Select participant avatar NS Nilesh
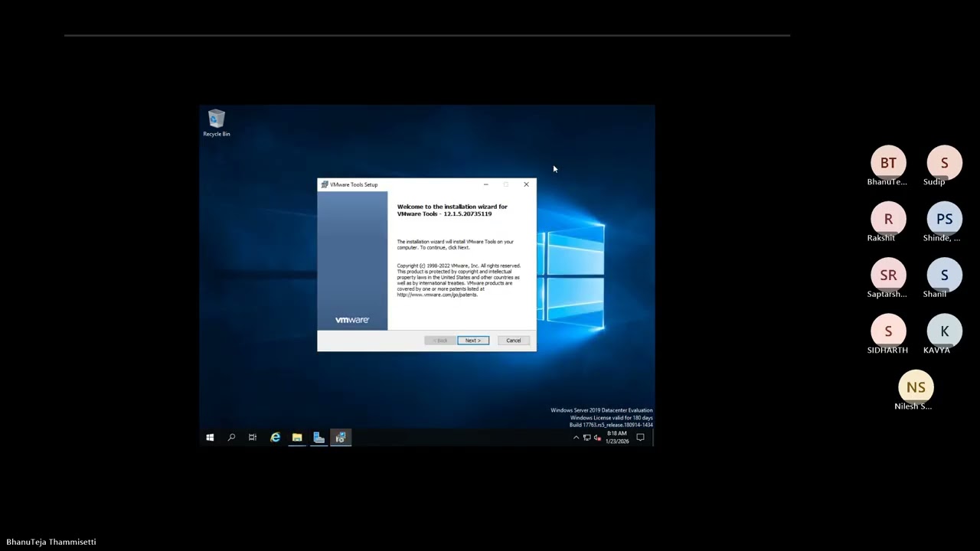The height and width of the screenshot is (551, 980). pos(916,387)
